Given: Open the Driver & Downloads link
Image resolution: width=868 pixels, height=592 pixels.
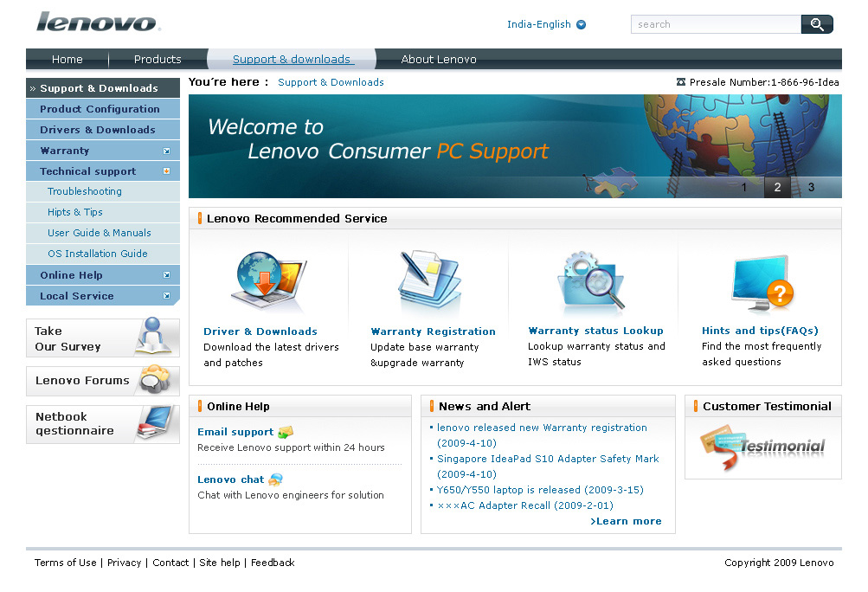Looking at the screenshot, I should [260, 331].
